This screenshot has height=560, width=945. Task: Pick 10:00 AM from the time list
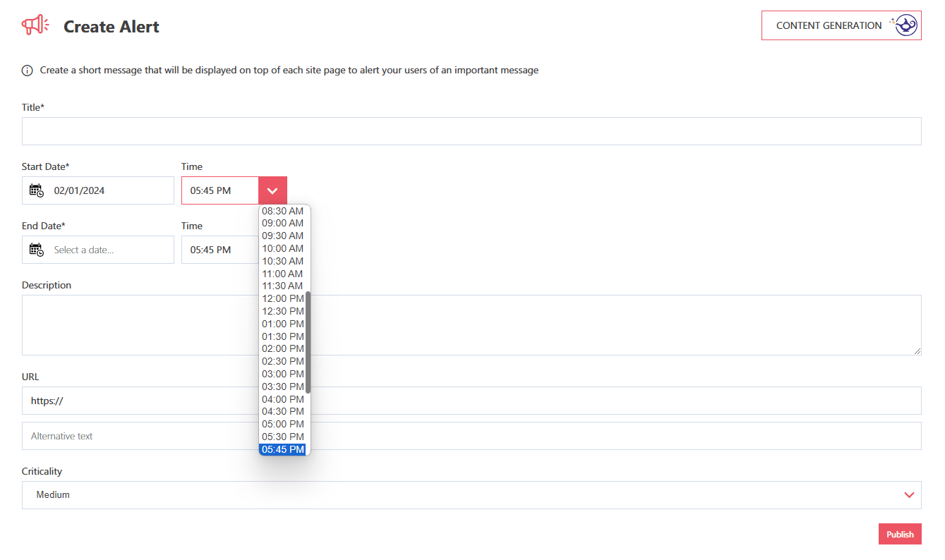(x=282, y=248)
